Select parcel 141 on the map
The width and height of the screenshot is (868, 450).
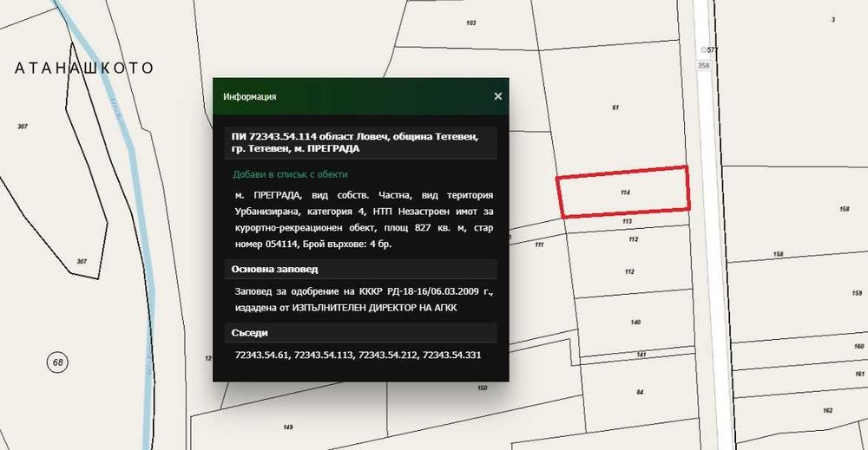641,355
